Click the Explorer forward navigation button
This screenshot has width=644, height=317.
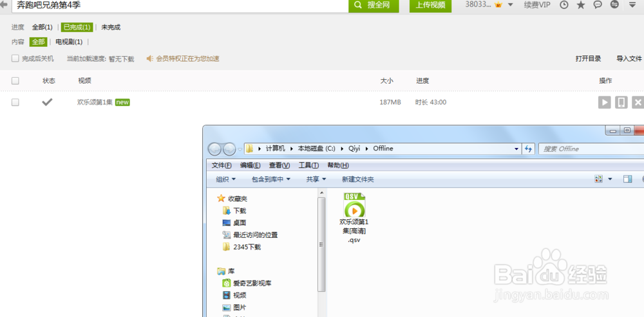229,149
